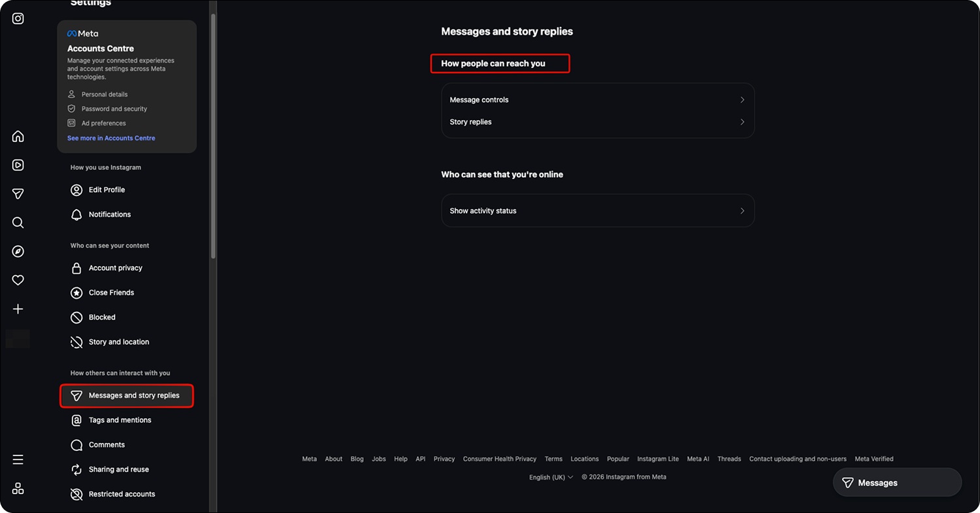Screen dimensions: 980x513
Task: Open Reels from the left rail
Action: (x=18, y=165)
